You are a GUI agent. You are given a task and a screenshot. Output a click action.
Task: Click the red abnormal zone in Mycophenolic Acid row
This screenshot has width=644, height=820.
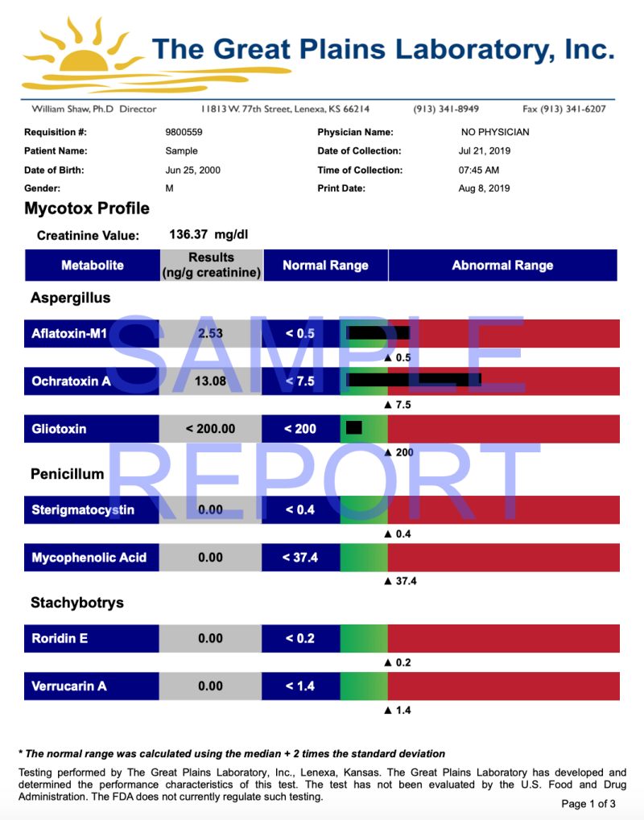[504, 558]
